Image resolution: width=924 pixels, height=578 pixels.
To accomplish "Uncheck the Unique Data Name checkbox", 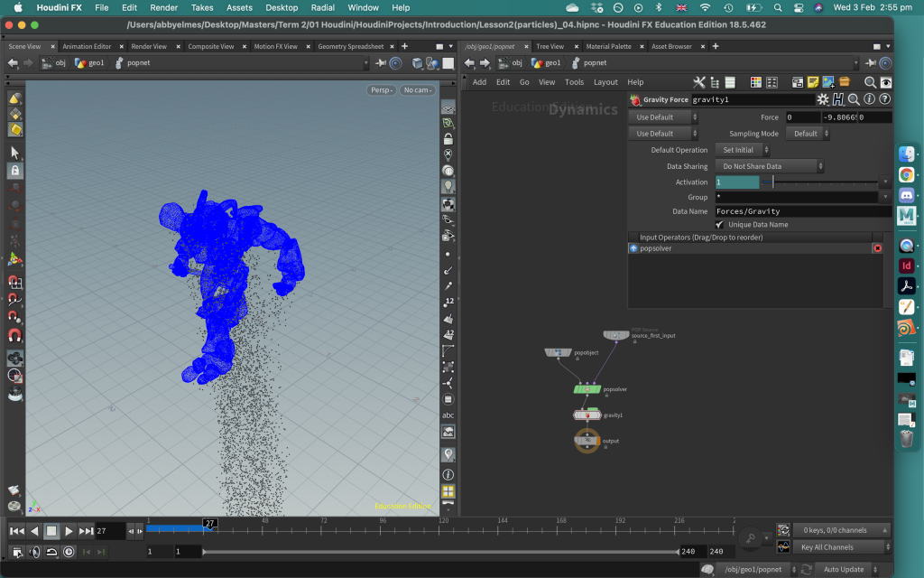I will click(719, 224).
